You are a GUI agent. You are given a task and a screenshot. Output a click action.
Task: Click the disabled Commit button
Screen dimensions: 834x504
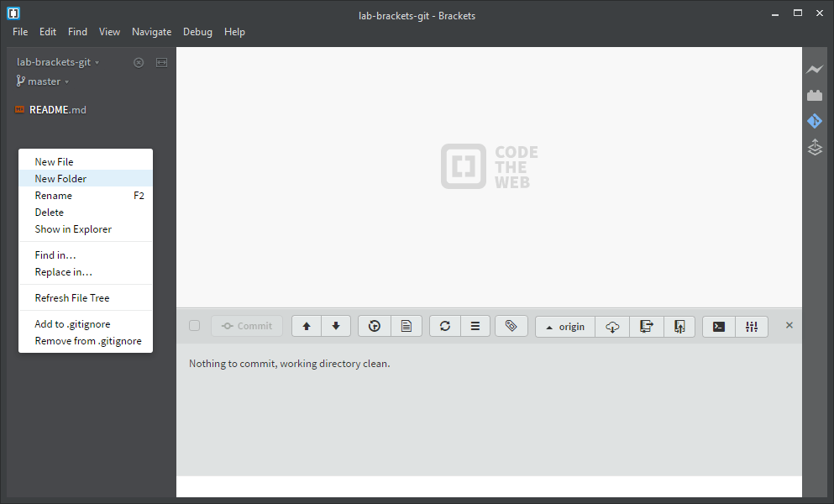coord(247,326)
